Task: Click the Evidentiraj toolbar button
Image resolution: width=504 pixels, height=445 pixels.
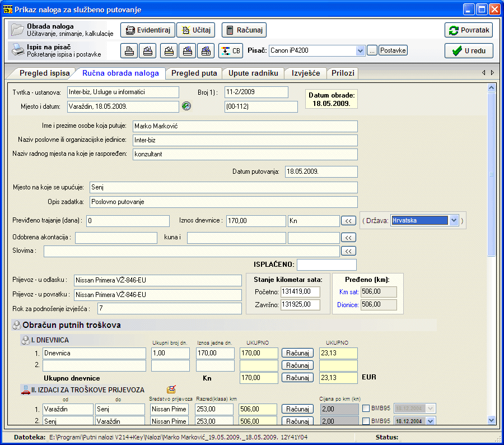Action: click(148, 30)
